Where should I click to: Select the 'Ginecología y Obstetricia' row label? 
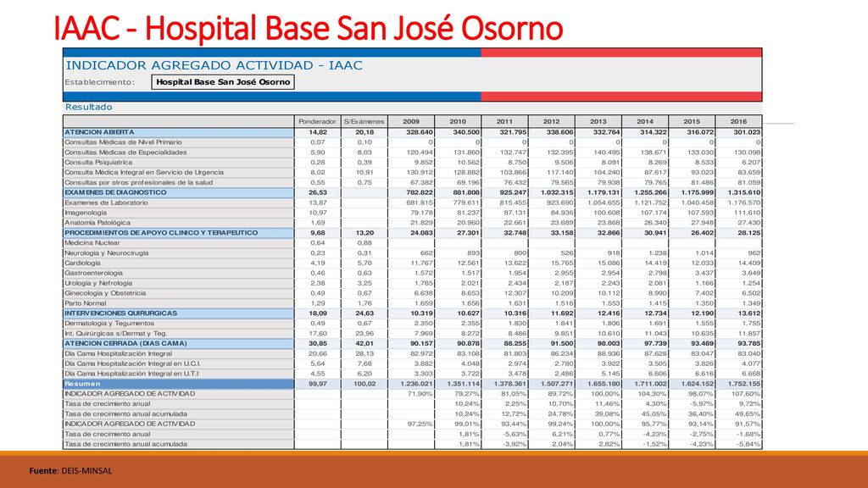click(105, 293)
